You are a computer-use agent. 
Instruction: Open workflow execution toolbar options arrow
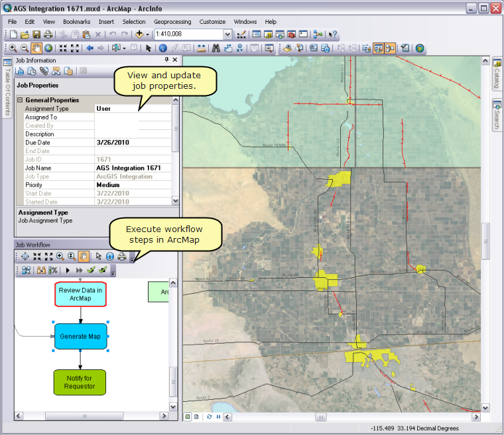tap(113, 272)
